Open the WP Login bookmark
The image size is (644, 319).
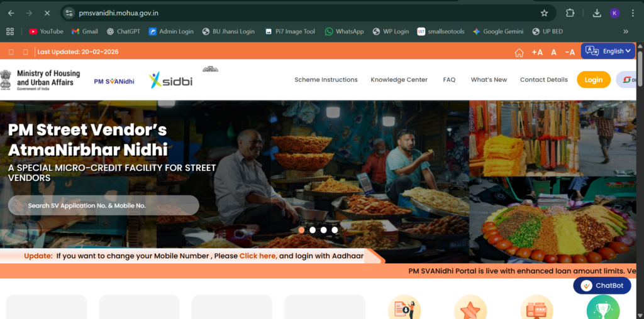tap(391, 31)
